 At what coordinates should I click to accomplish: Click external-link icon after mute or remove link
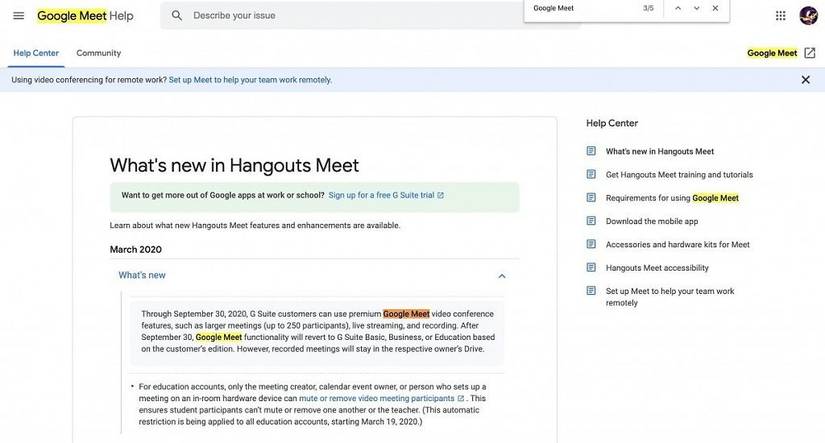point(461,399)
